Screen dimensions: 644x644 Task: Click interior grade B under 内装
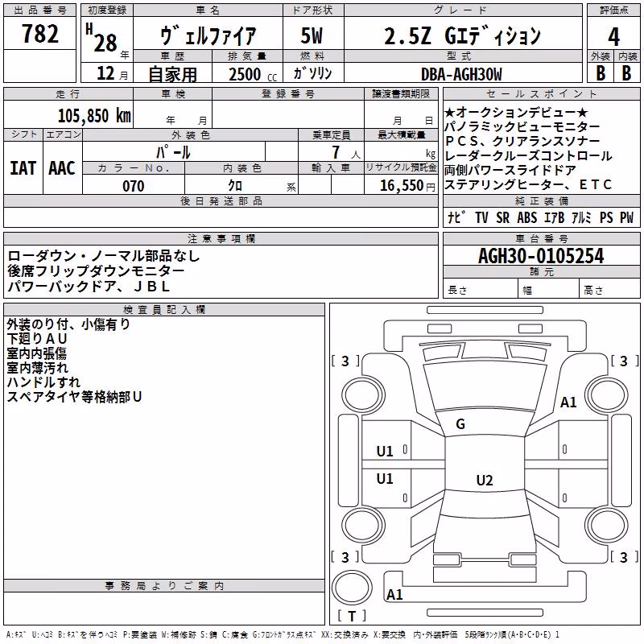pyautogui.click(x=627, y=72)
